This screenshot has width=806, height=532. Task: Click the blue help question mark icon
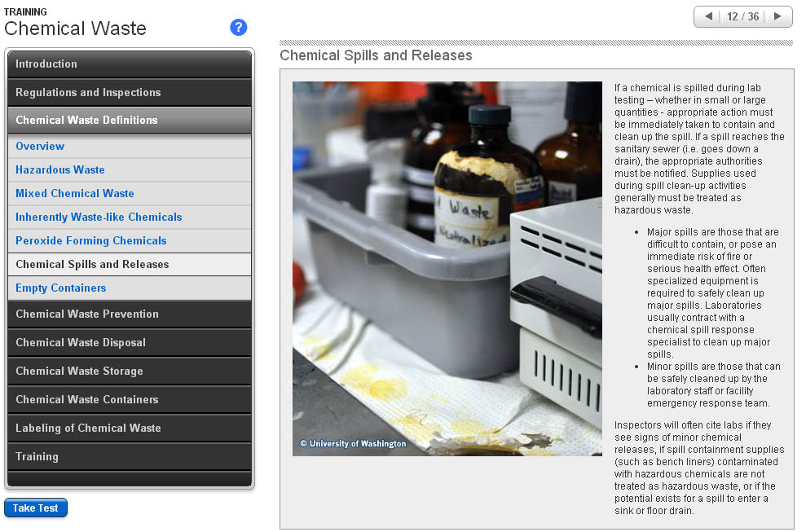238,28
